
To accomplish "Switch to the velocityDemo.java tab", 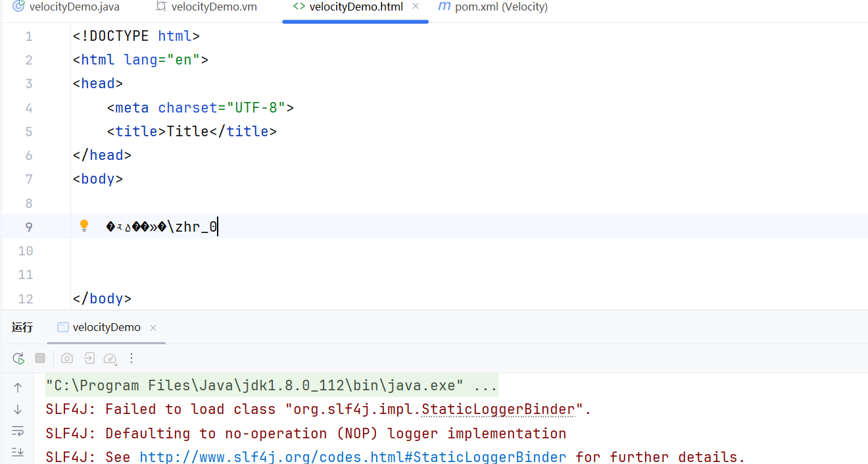I will pyautogui.click(x=65, y=7).
